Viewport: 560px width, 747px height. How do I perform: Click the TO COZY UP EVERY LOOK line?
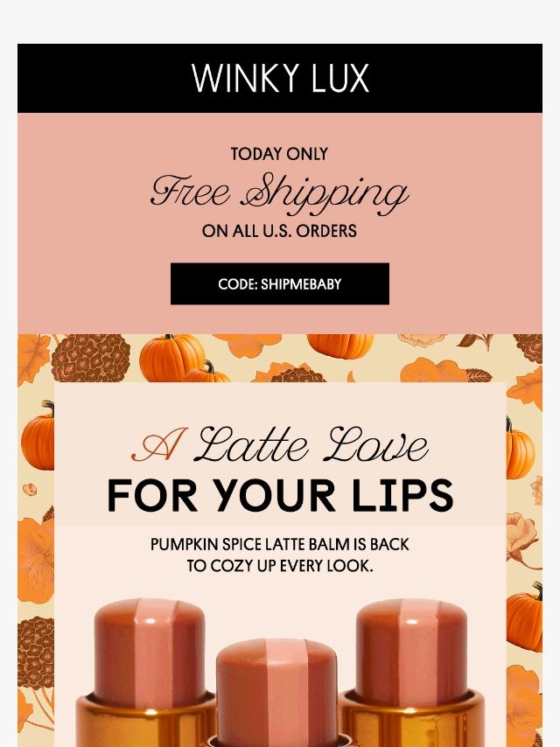280,566
